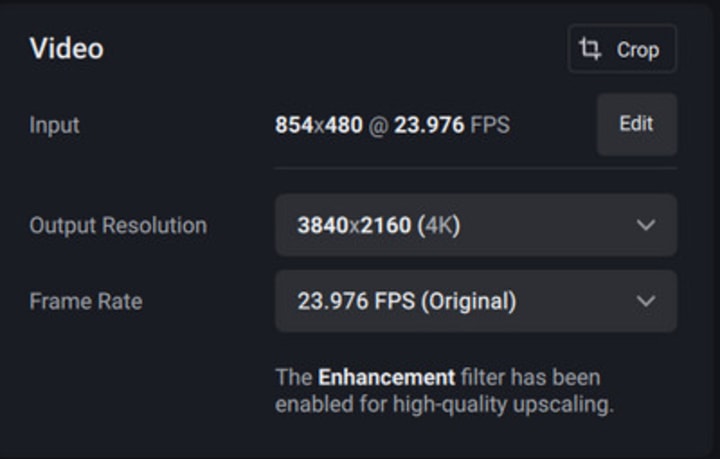
Task: Click the Crop icon
Action: [x=591, y=49]
